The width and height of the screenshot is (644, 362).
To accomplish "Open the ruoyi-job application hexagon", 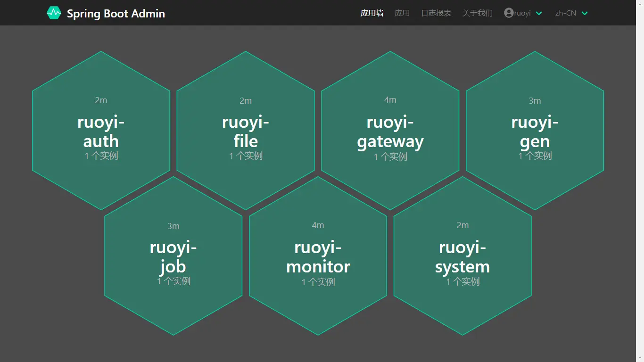I will pos(173,256).
